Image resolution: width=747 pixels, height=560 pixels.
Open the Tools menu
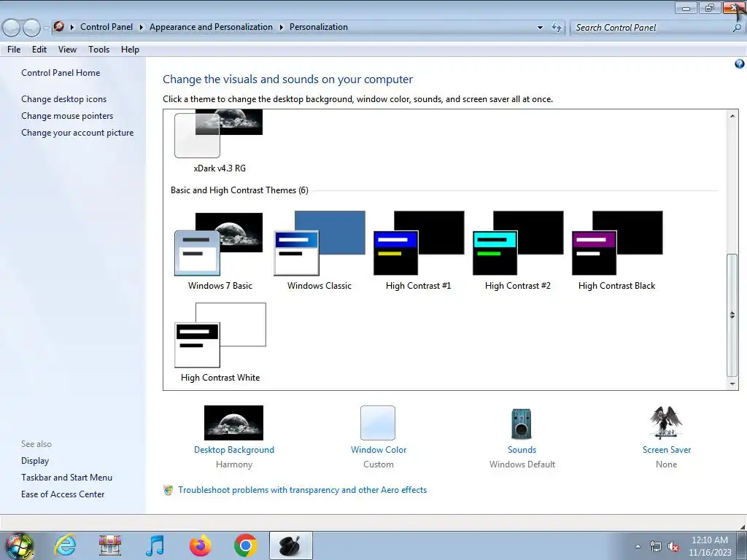98,49
